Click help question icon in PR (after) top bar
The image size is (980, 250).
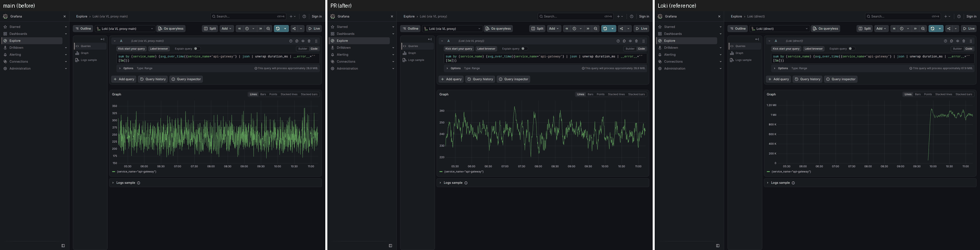[x=632, y=16]
